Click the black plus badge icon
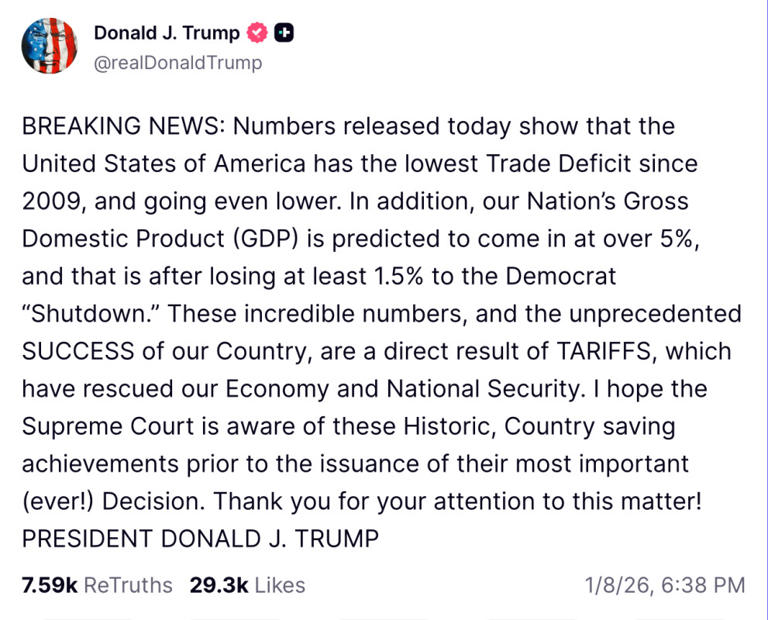Image resolution: width=768 pixels, height=620 pixels. pos(284,33)
